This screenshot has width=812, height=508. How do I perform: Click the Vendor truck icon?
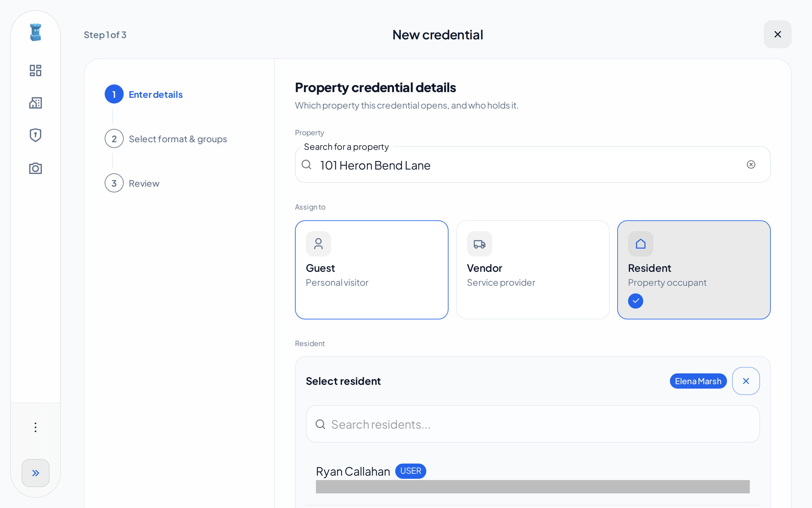480,244
